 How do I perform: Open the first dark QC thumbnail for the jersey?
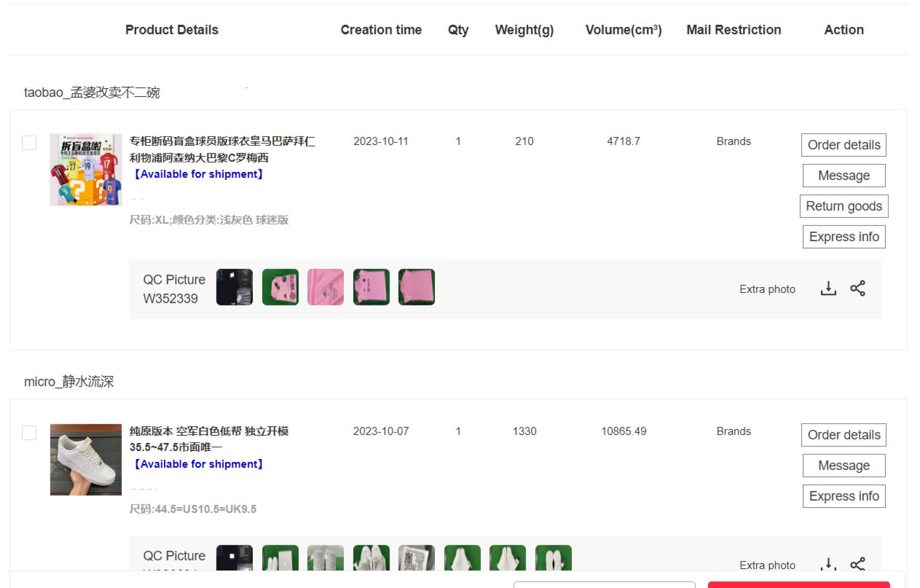[x=234, y=287]
